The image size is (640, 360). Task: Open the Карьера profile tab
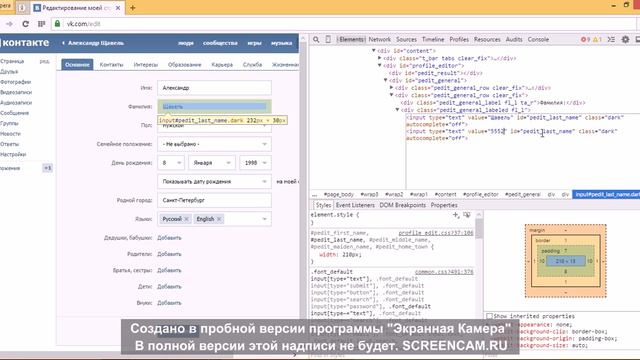pyautogui.click(x=222, y=64)
